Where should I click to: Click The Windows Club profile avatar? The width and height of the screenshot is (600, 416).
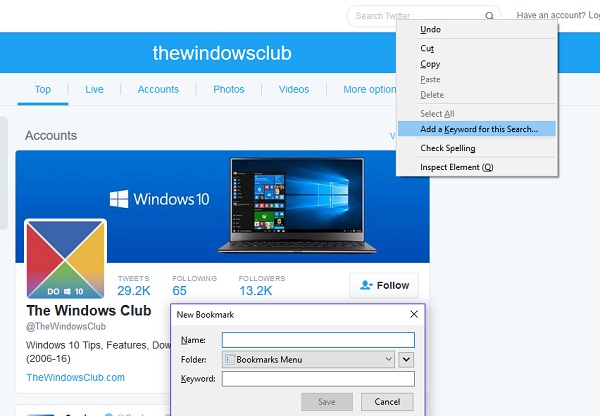65,259
